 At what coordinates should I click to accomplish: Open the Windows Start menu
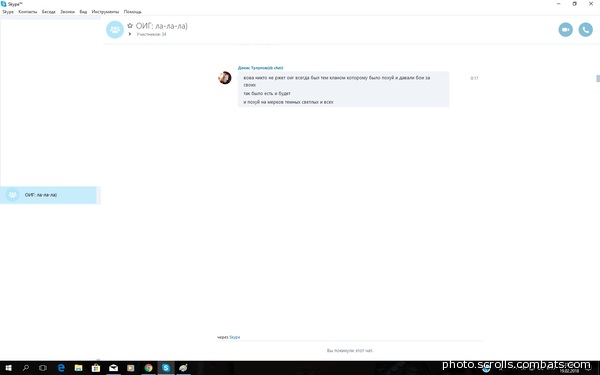click(8, 368)
